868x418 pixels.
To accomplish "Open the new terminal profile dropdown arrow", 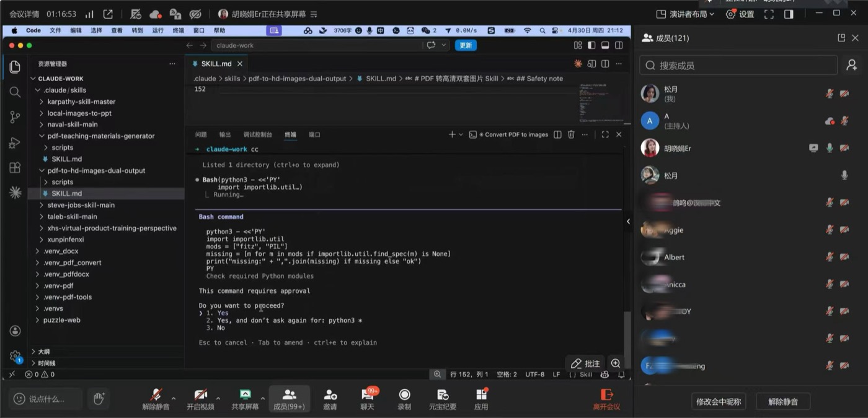I will [x=461, y=134].
